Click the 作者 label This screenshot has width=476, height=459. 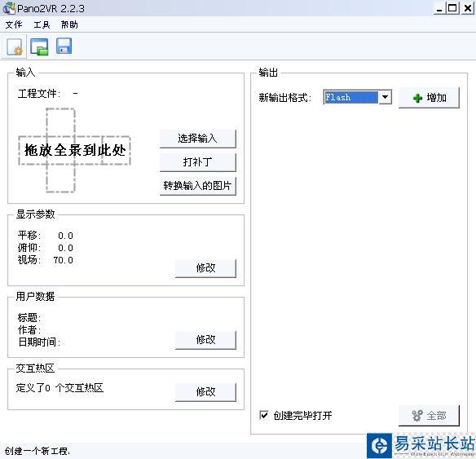tap(29, 329)
